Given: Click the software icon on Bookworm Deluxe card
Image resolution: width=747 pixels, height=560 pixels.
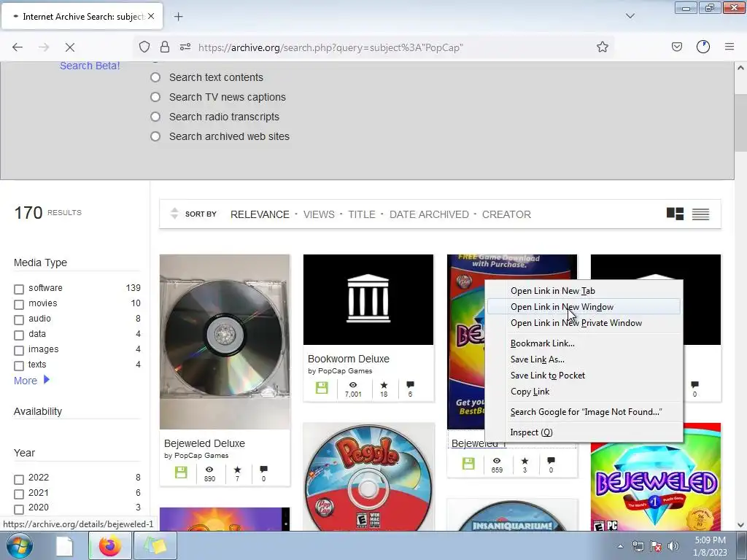Looking at the screenshot, I should 322,388.
